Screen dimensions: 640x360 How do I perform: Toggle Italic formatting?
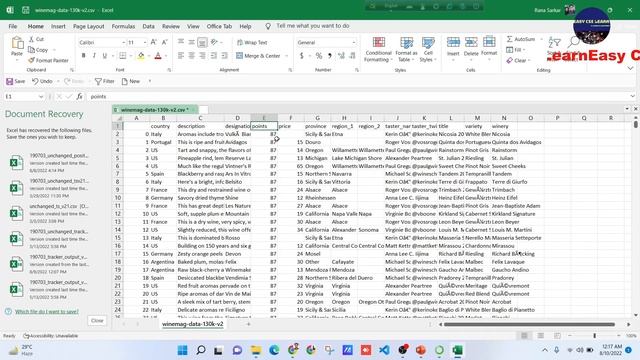coord(94,56)
